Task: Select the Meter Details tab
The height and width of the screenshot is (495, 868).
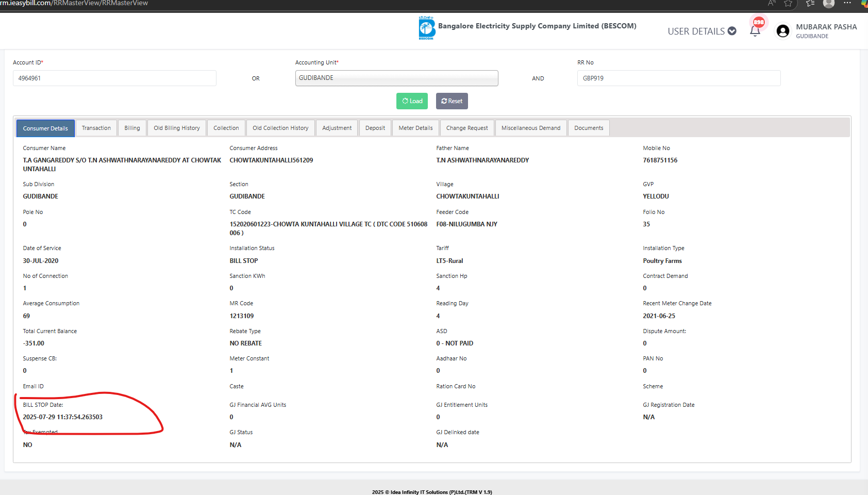Action: [415, 128]
